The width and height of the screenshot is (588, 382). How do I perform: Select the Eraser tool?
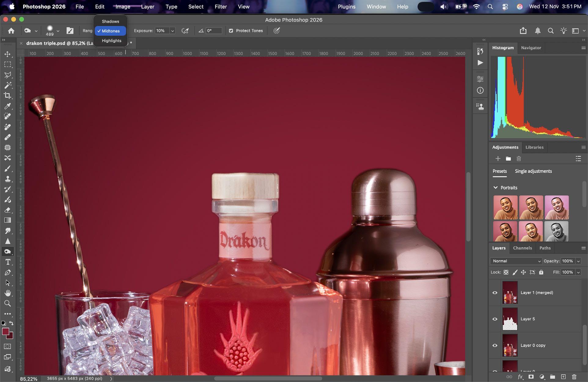pyautogui.click(x=8, y=210)
